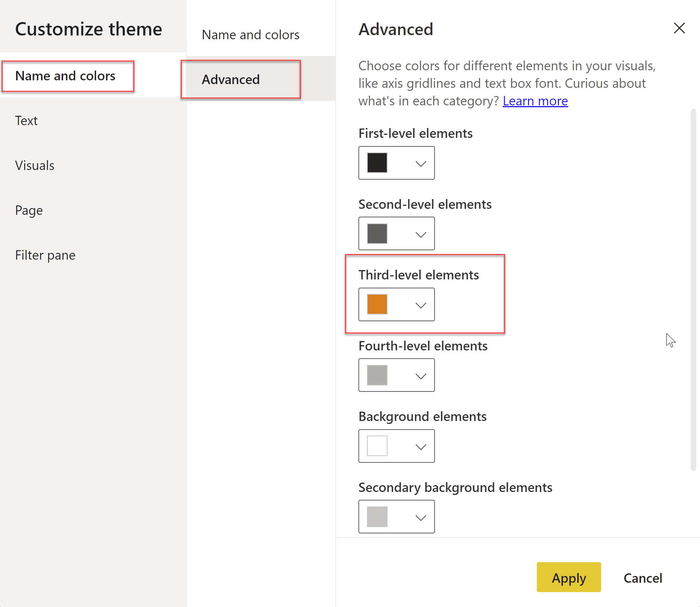Expand the Fourth-level elements color dropdown arrow
Screen dimensions: 700x607
421,376
